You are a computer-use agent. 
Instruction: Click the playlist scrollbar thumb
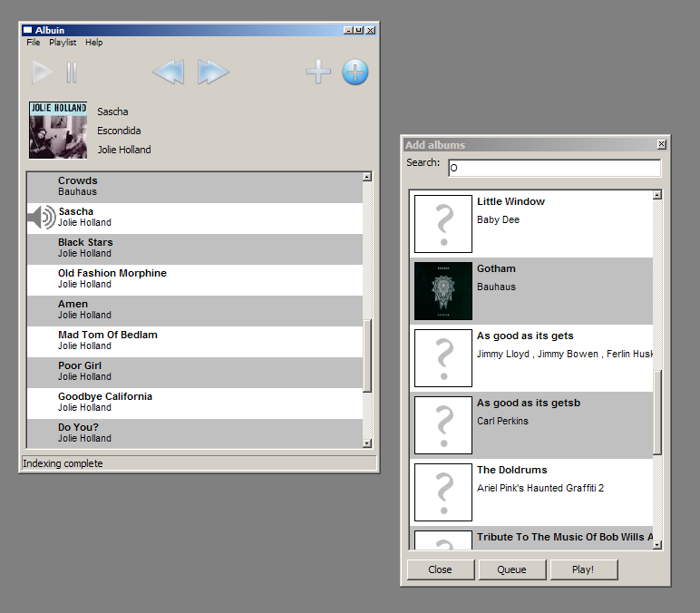tap(367, 355)
